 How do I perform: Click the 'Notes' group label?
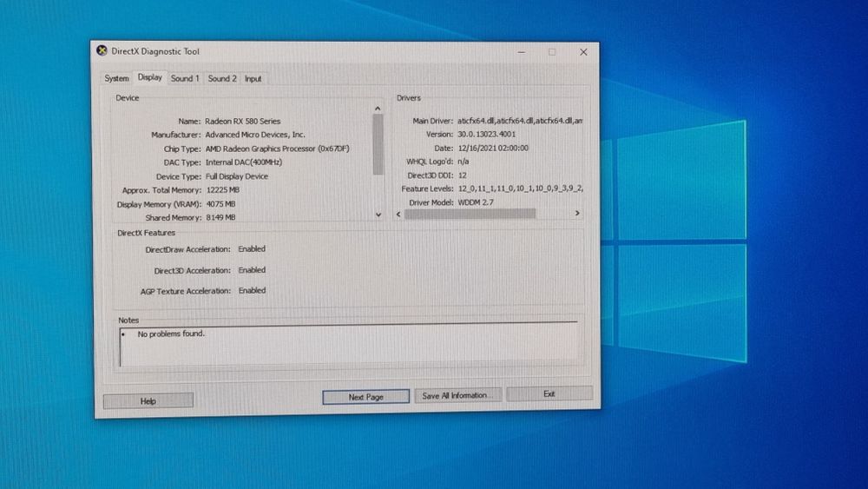(x=128, y=320)
